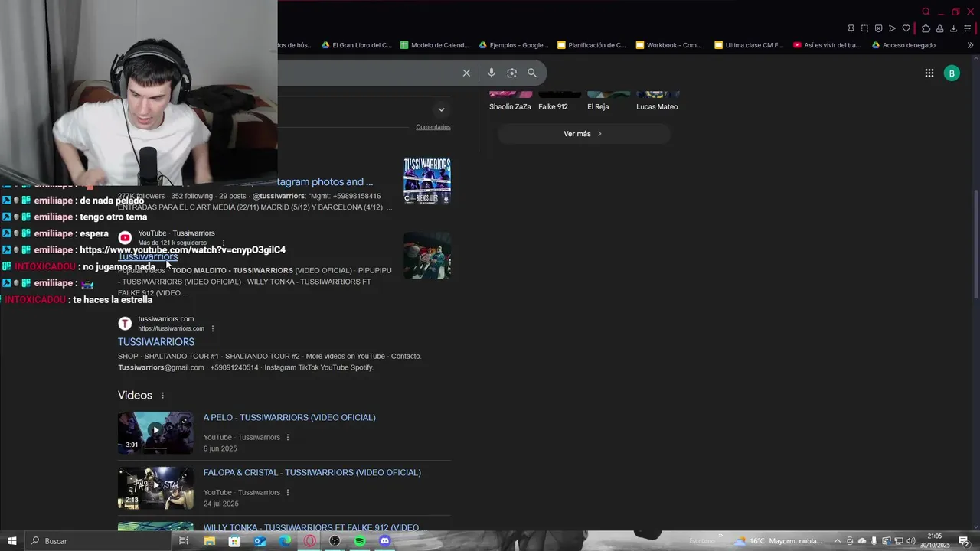980x551 pixels.
Task: Open Acceso denegado bookmark
Action: coord(903,45)
